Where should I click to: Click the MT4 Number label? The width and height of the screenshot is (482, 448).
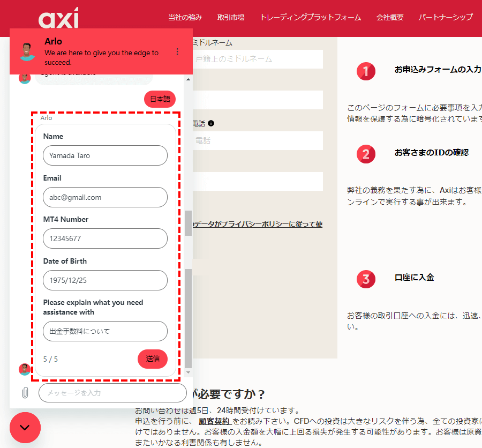point(66,219)
